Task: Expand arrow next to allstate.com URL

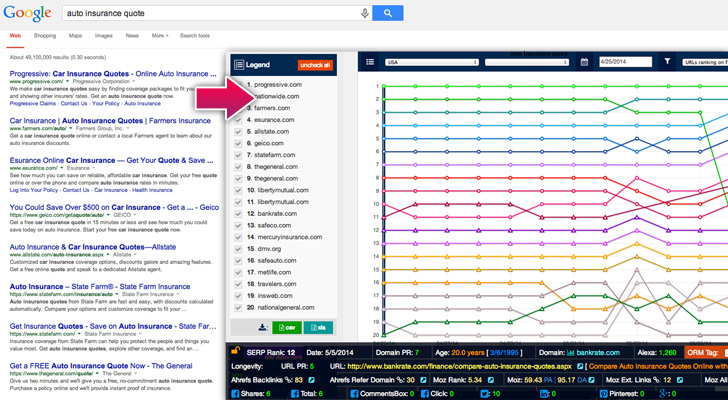Action: click(x=108, y=255)
